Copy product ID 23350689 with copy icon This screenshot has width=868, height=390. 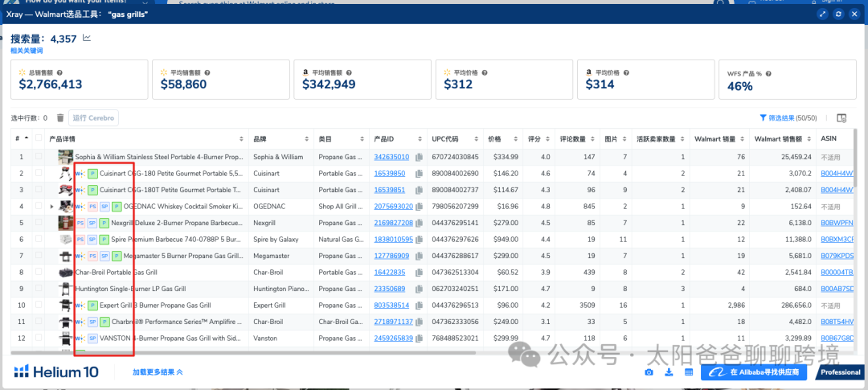click(x=420, y=289)
